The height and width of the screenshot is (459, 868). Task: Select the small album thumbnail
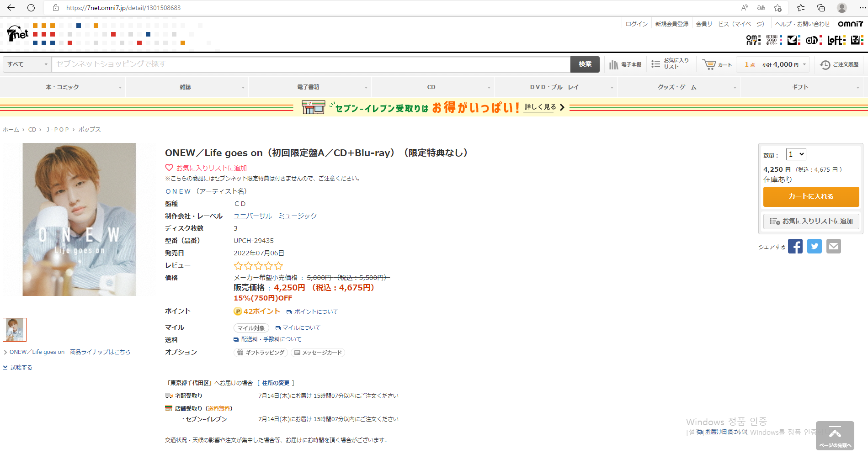coord(15,330)
